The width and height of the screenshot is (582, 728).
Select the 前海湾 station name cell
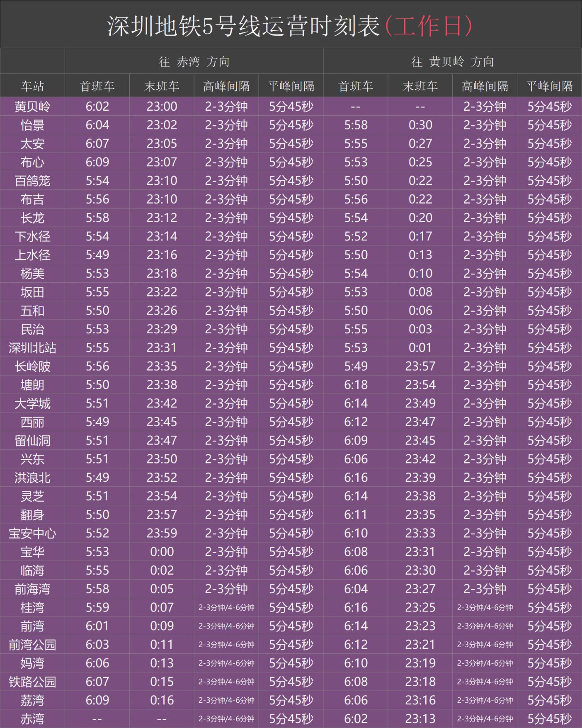pos(32,589)
